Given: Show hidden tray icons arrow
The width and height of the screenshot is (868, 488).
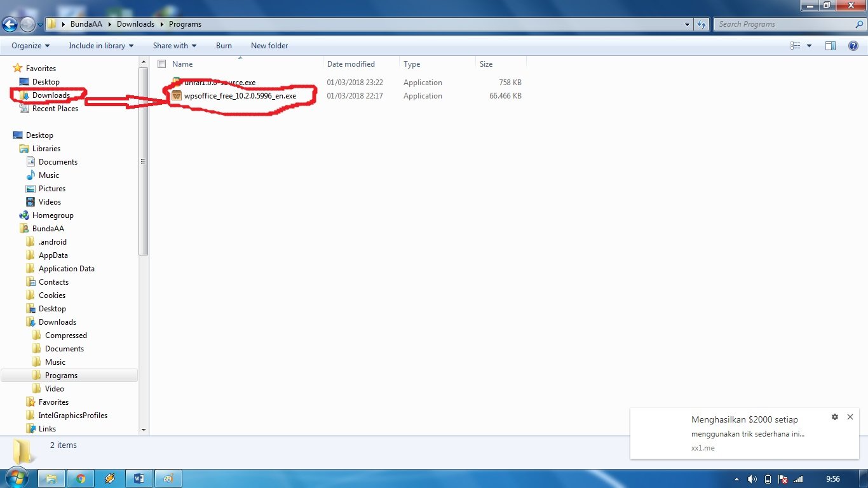Looking at the screenshot, I should [x=736, y=479].
